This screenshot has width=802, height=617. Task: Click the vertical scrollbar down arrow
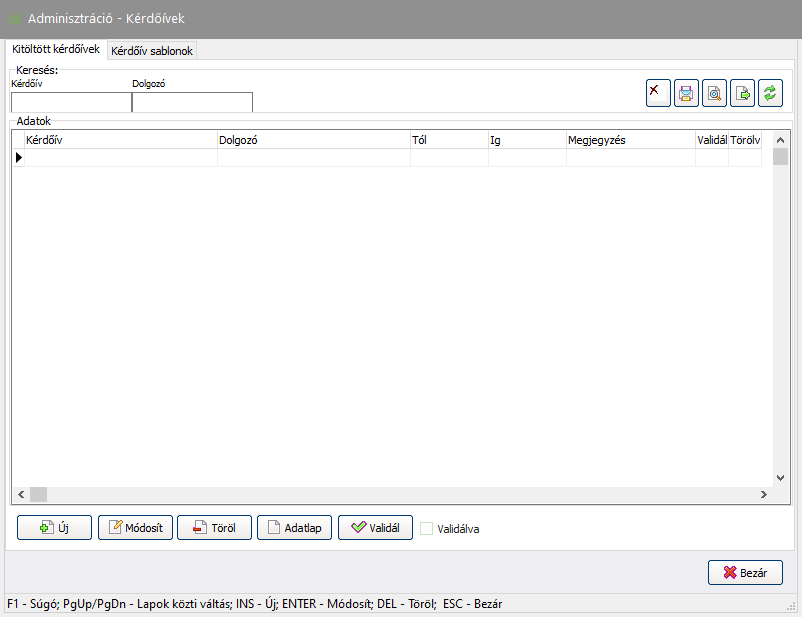(x=781, y=478)
